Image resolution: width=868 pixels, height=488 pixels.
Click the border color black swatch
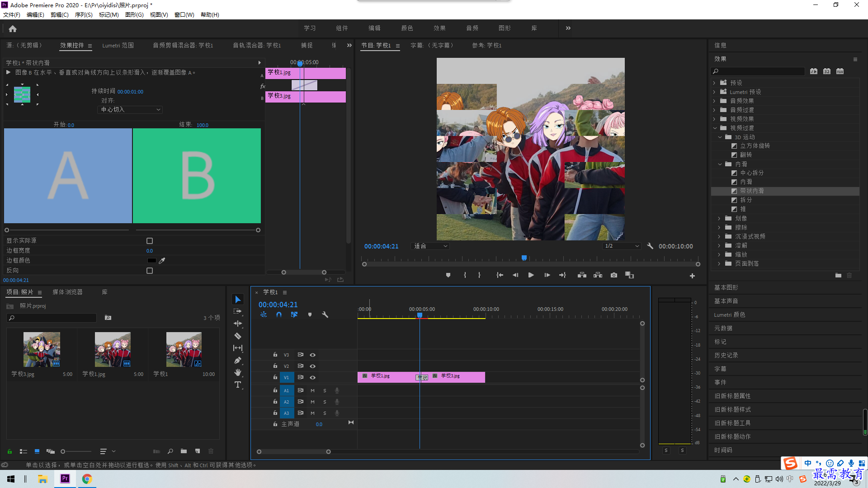151,260
